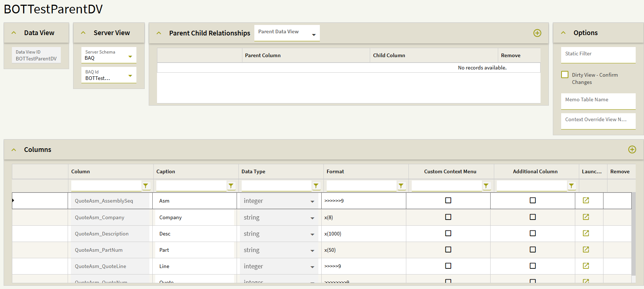Collapse the Options panel
Image resolution: width=644 pixels, height=289 pixels.
[563, 33]
